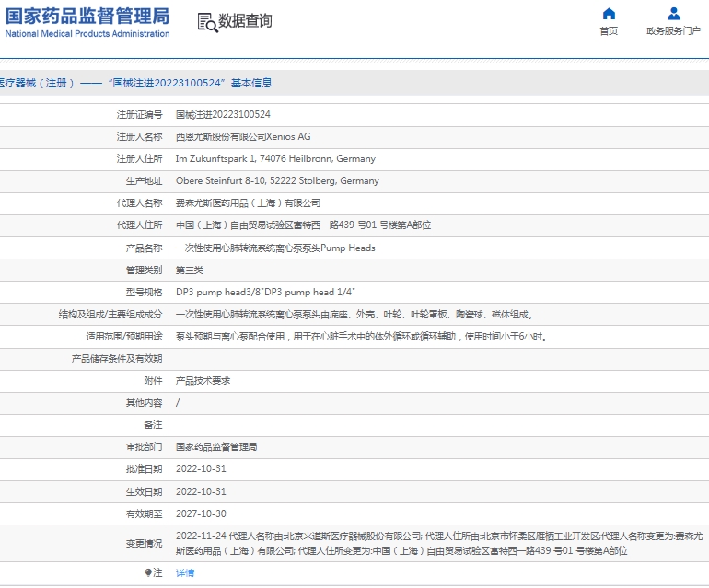
Task: Select the 变更情况 2022-11-24 change record
Action: click(x=439, y=543)
